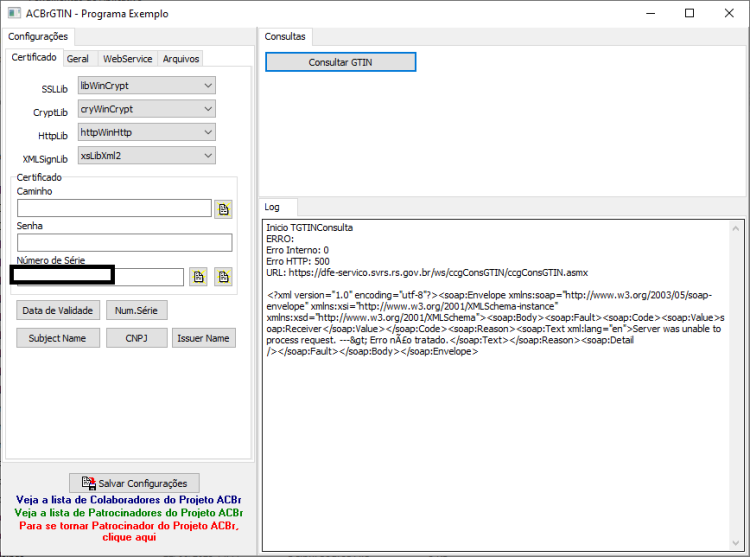Click the Data de Validade button
Screen dimensions: 750x557
point(58,310)
